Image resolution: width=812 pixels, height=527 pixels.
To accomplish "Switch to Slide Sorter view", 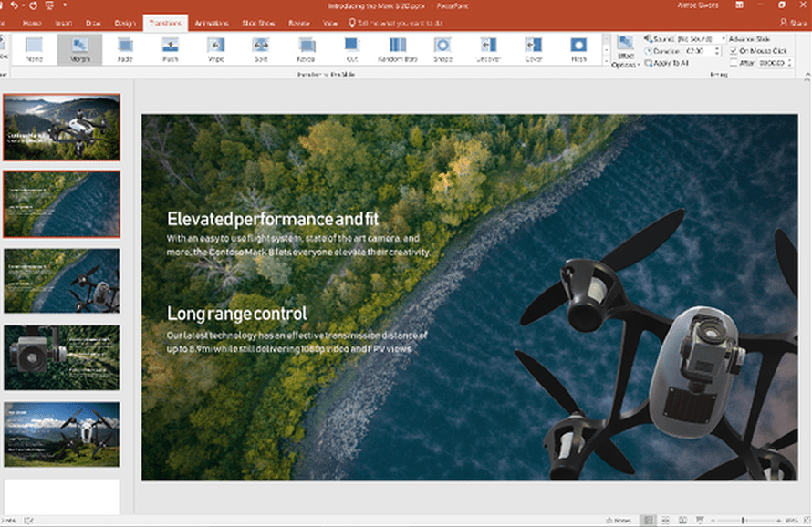I will pos(665,521).
